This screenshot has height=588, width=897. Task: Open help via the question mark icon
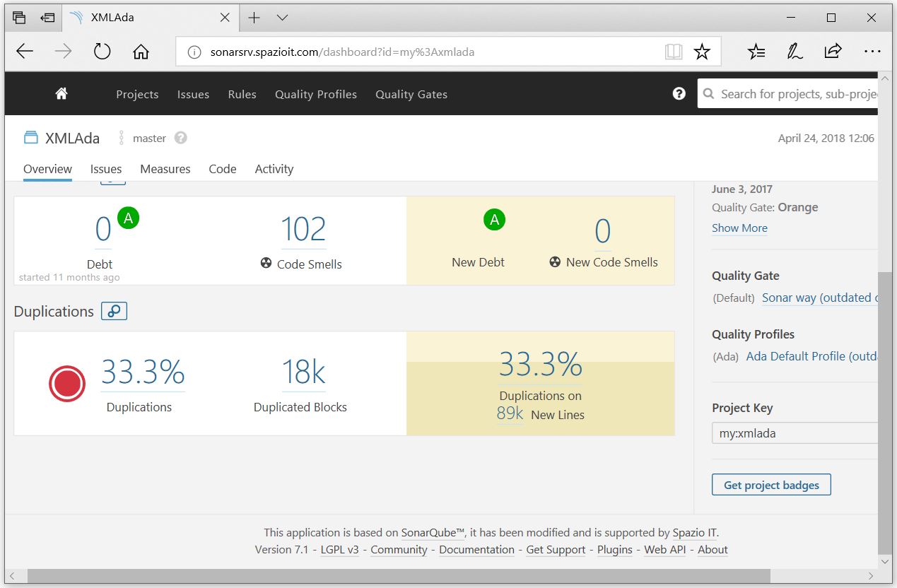679,93
